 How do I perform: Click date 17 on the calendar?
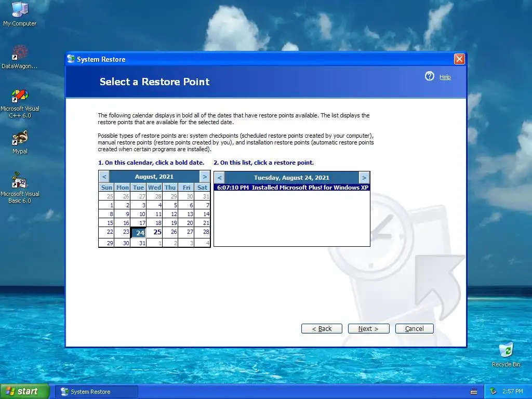click(x=138, y=223)
